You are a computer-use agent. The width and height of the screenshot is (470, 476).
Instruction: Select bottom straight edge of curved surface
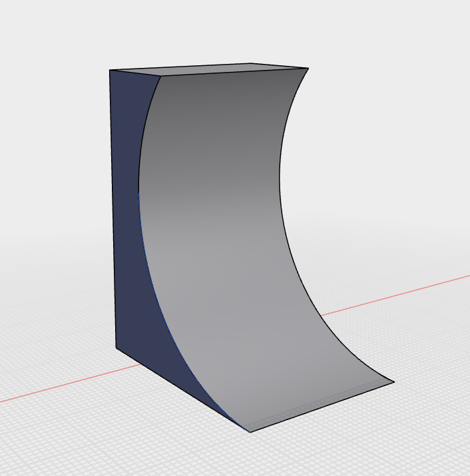tap(322, 407)
